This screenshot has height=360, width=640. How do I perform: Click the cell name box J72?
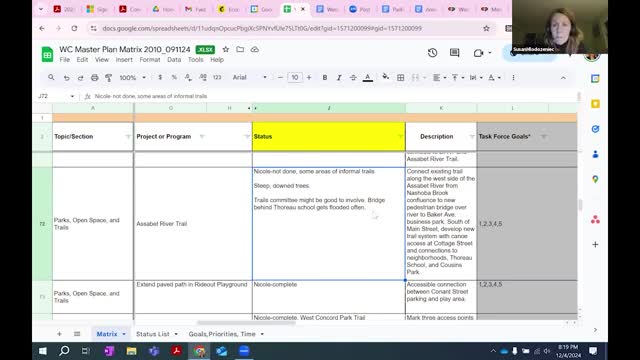pyautogui.click(x=56, y=96)
